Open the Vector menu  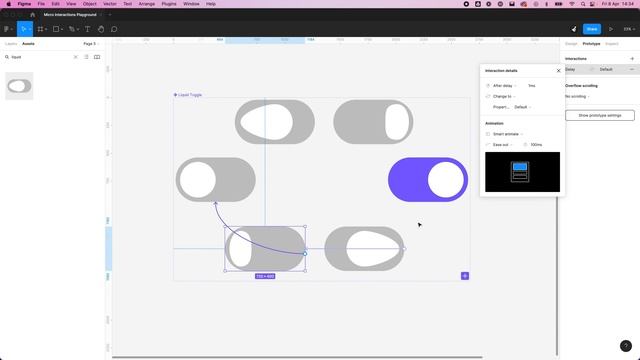109,4
